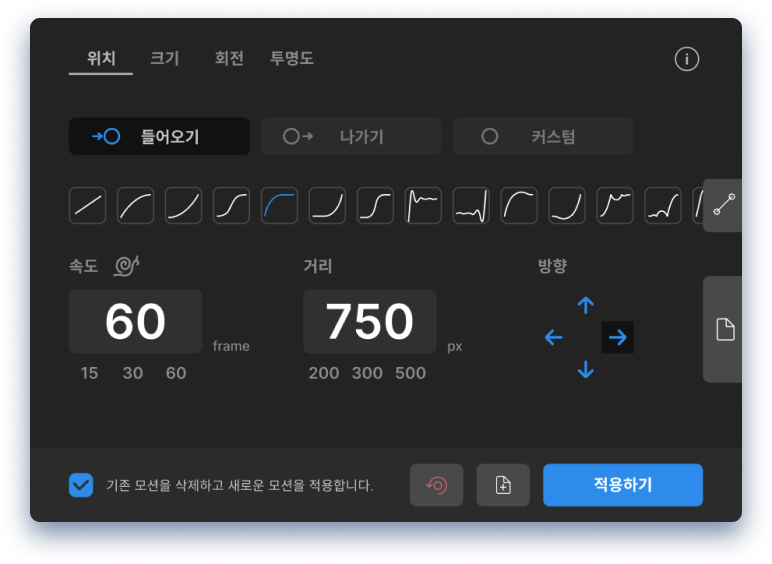Switch to the 크기 tab
Image resolution: width=772 pixels, height=564 pixels.
(165, 58)
